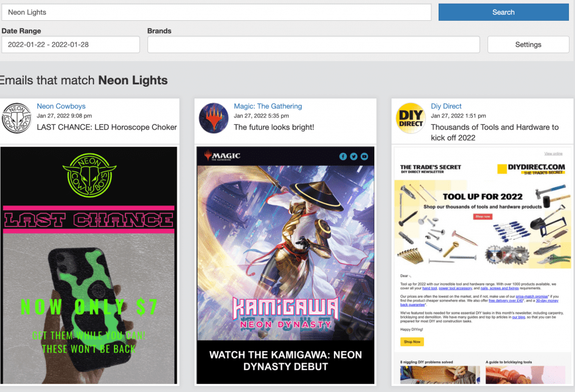The width and height of the screenshot is (575, 392).
Task: Click the Kamigawa Neon Dynasty logo
Action: click(x=285, y=312)
